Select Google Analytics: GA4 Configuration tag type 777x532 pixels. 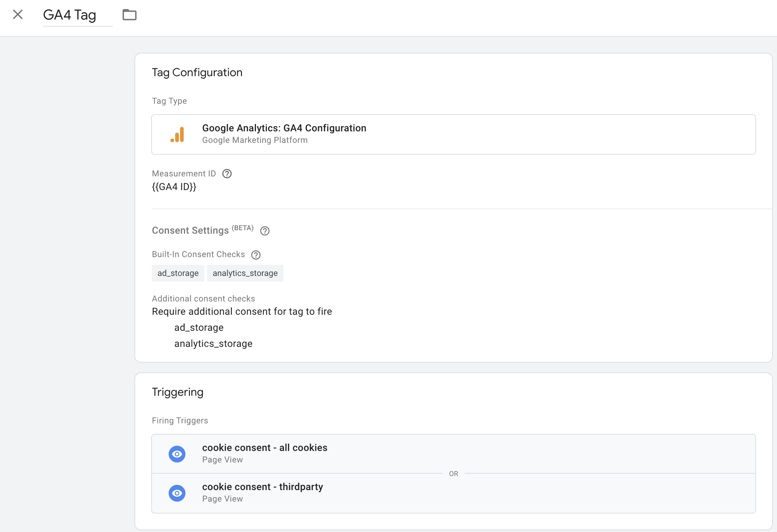(x=454, y=134)
